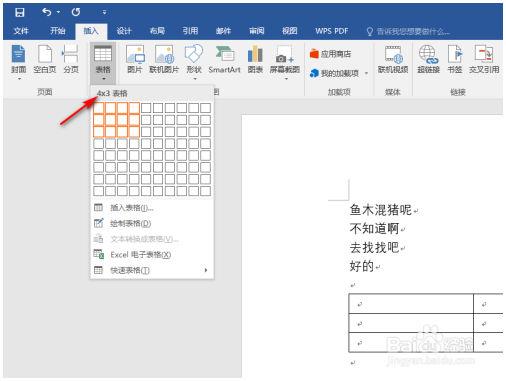The image size is (506, 381).
Task: Choose 绘制表格(D) from the menu
Action: coord(152,223)
